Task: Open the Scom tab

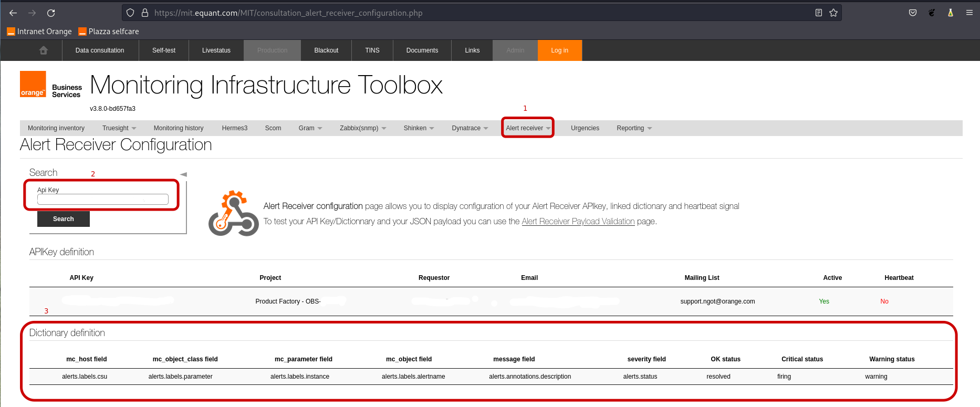Action: pyautogui.click(x=273, y=128)
